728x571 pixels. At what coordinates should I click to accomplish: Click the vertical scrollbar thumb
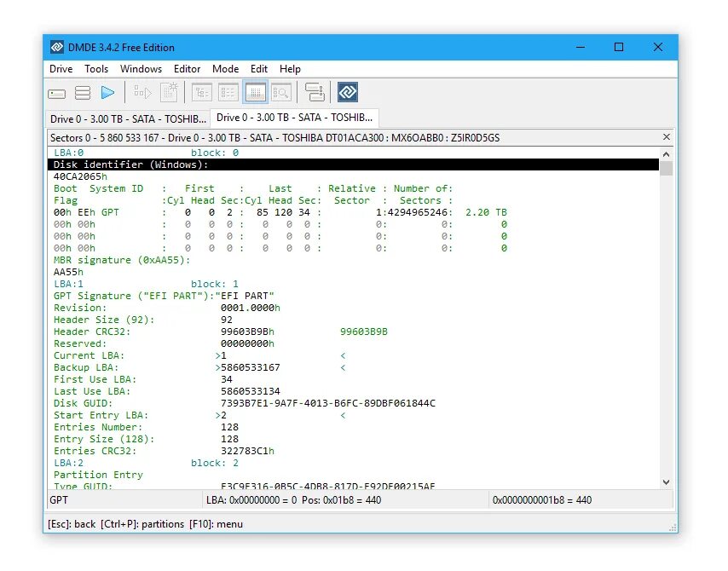667,168
